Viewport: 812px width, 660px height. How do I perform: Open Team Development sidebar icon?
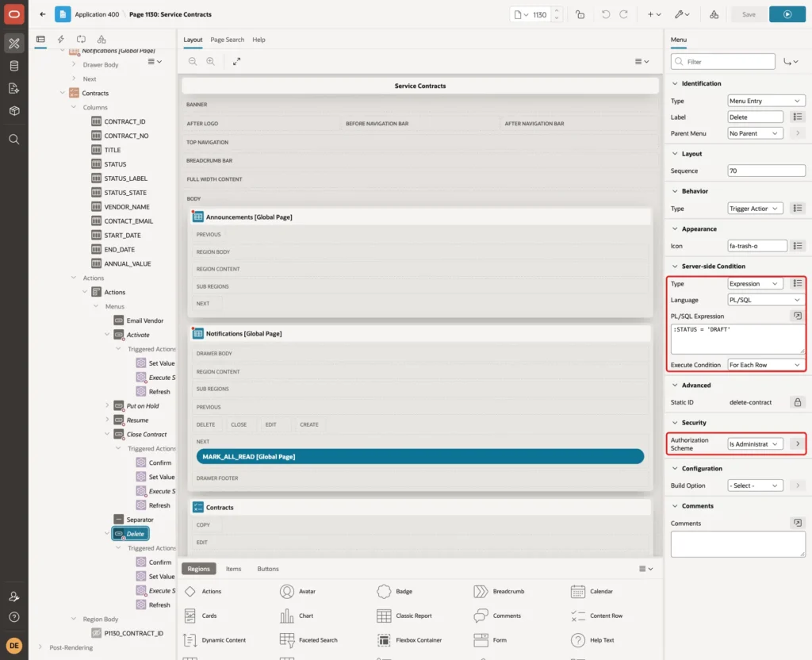pos(14,89)
